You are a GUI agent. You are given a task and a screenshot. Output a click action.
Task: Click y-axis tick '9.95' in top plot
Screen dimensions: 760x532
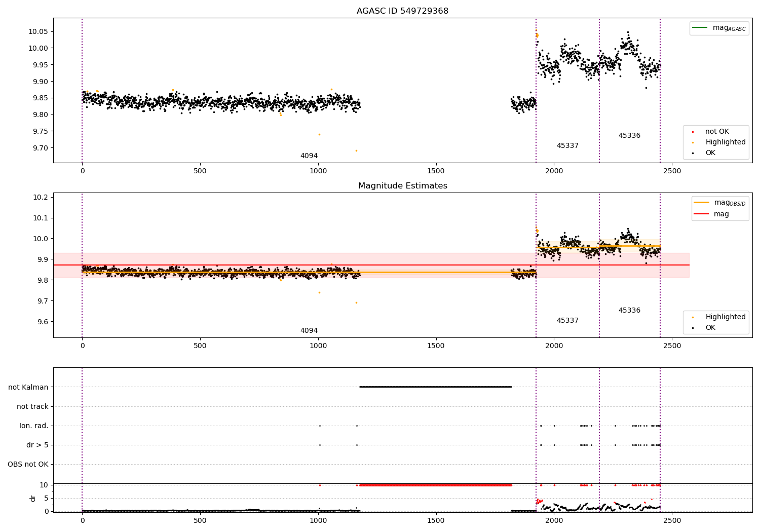point(40,65)
